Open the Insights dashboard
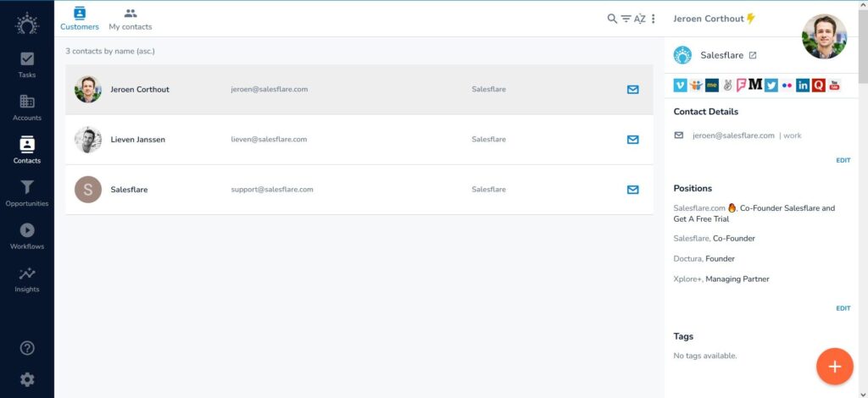Viewport: 868px width, 398px height. point(26,279)
